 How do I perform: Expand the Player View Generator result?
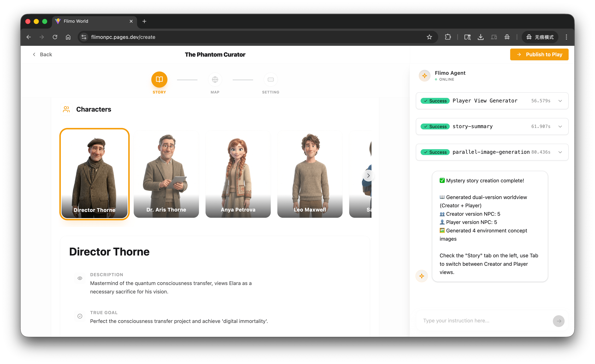point(560,101)
